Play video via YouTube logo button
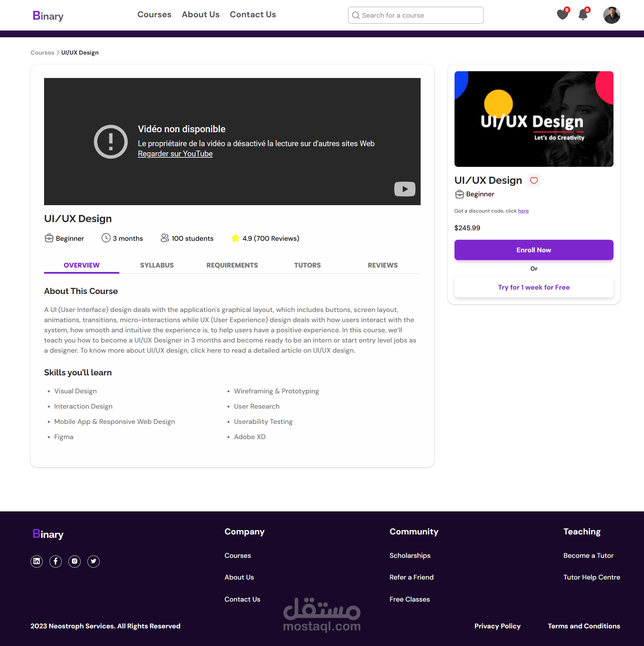 tap(405, 189)
